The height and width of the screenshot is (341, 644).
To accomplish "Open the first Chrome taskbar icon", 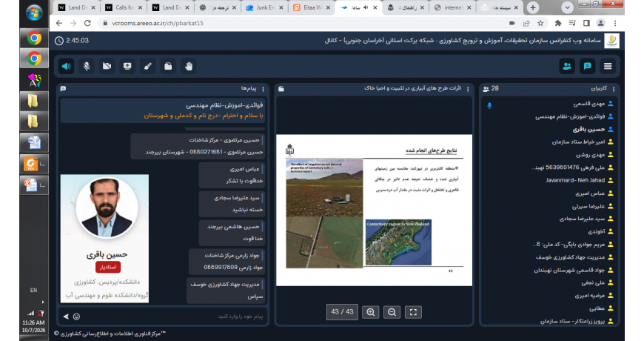I will click(x=34, y=39).
